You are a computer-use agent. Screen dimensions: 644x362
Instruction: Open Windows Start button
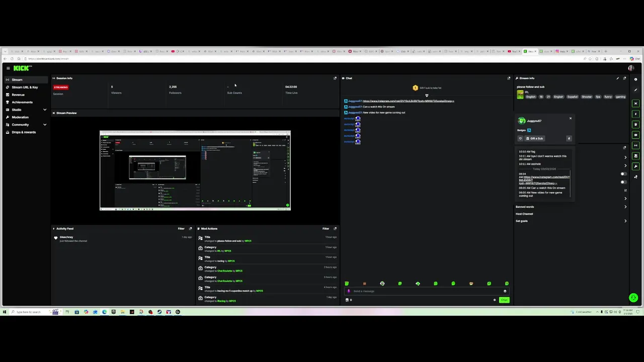(5, 312)
